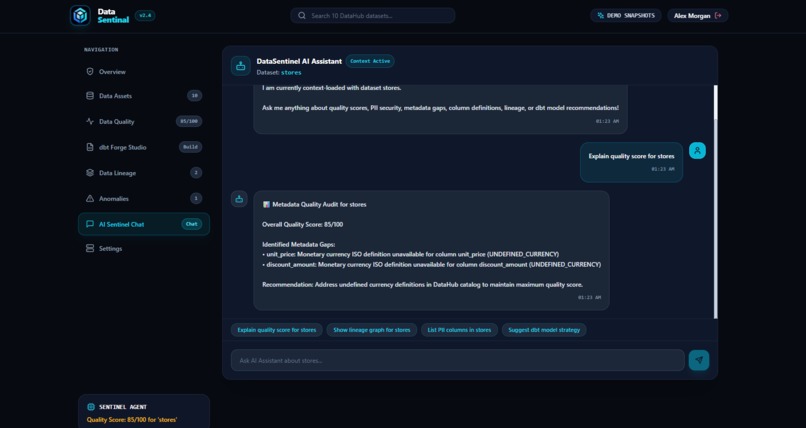Click 'Show lineage graph for stores' suggestion

pyautogui.click(x=372, y=330)
